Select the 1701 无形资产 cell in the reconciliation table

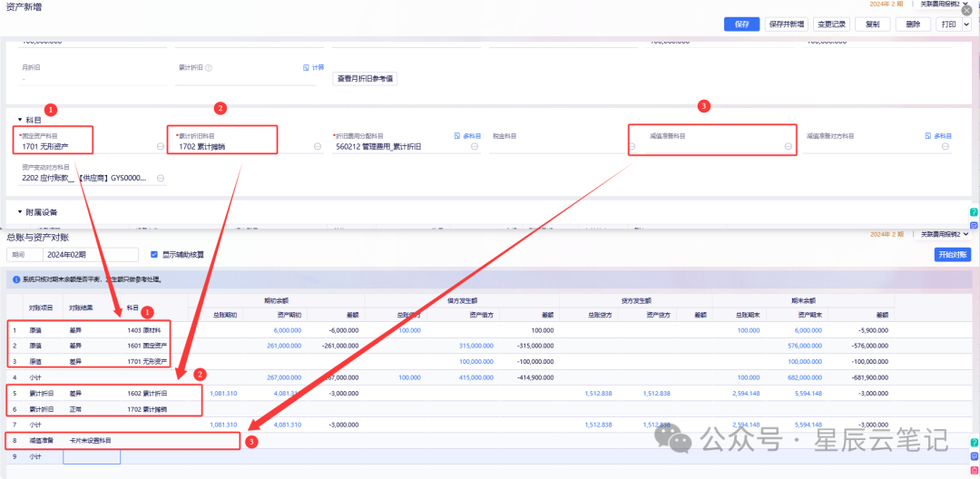click(147, 361)
